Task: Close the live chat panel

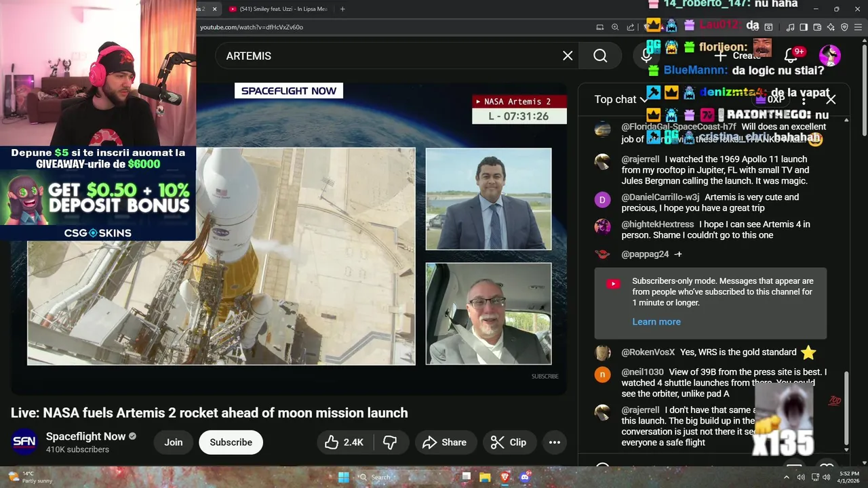Action: 831,99
